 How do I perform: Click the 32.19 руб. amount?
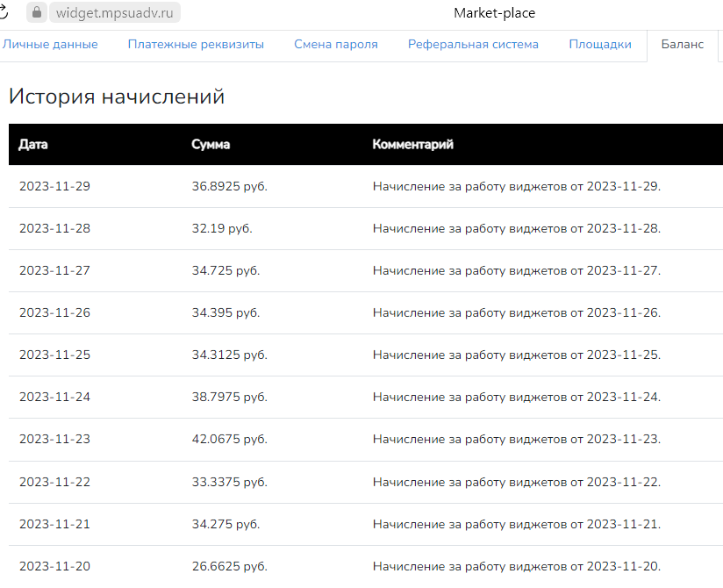pos(222,229)
